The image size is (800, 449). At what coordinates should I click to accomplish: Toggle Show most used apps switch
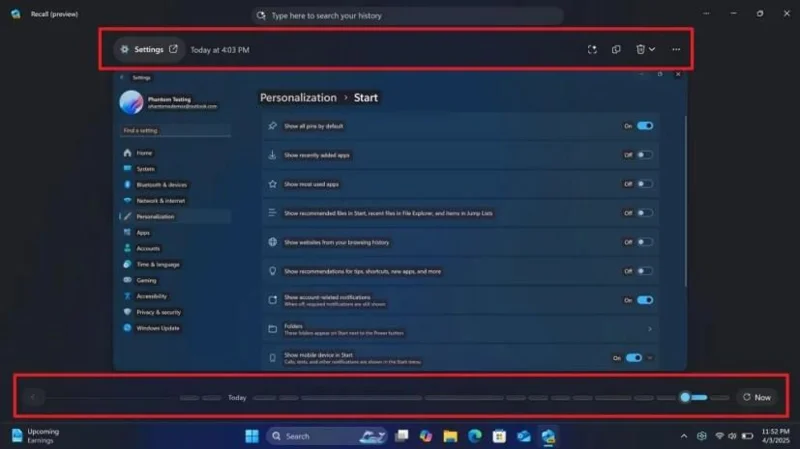tap(645, 184)
